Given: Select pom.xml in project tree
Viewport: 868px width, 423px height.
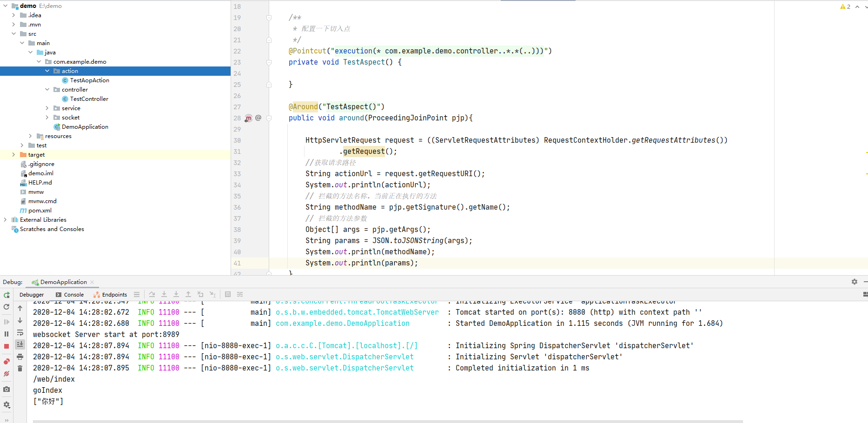Looking at the screenshot, I should pos(40,211).
